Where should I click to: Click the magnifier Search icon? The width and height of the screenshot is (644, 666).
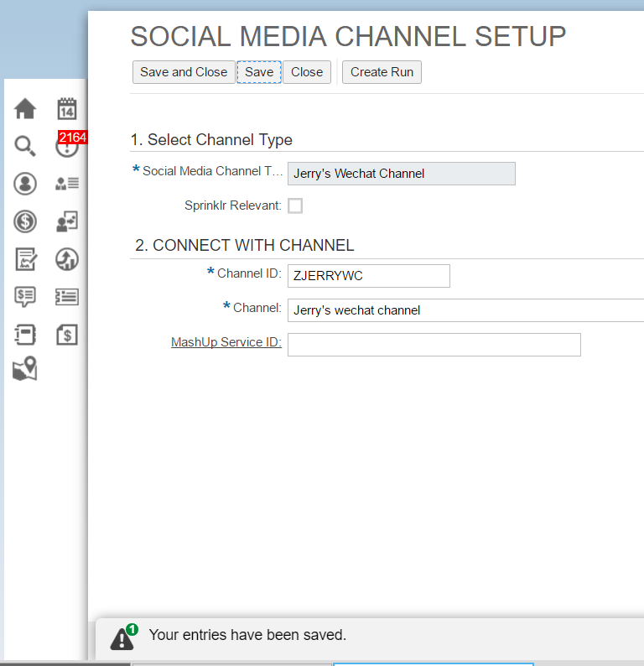(x=25, y=146)
